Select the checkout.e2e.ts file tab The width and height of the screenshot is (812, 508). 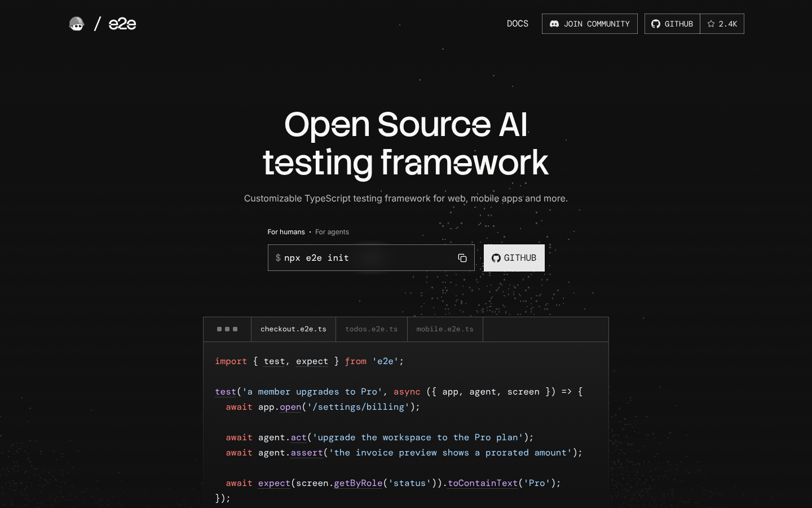tap(293, 329)
